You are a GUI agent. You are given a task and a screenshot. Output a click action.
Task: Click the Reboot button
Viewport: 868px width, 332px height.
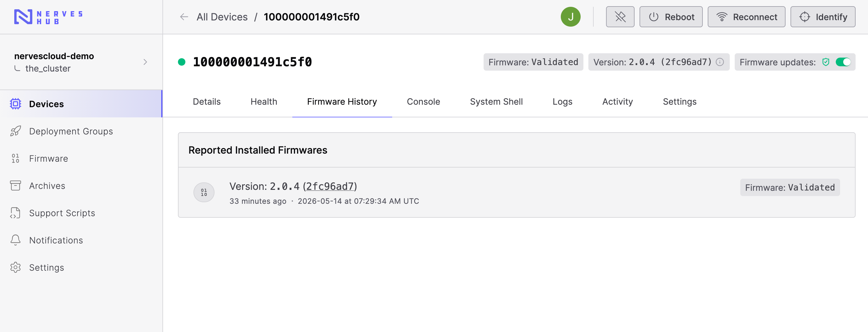(x=671, y=17)
